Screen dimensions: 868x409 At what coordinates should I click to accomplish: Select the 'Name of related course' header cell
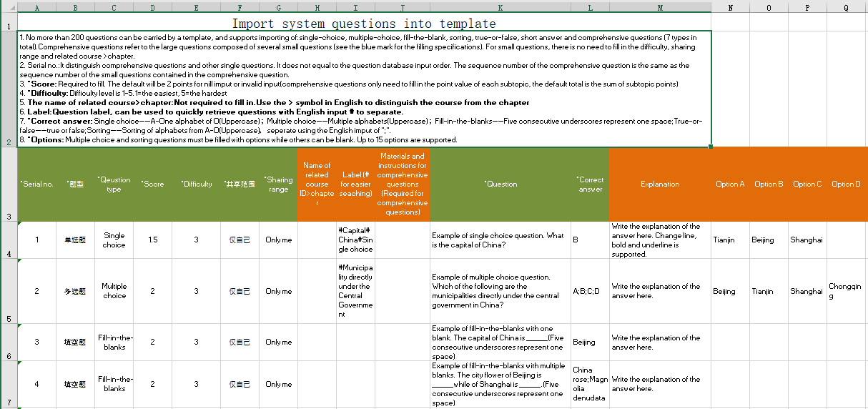[x=317, y=184]
